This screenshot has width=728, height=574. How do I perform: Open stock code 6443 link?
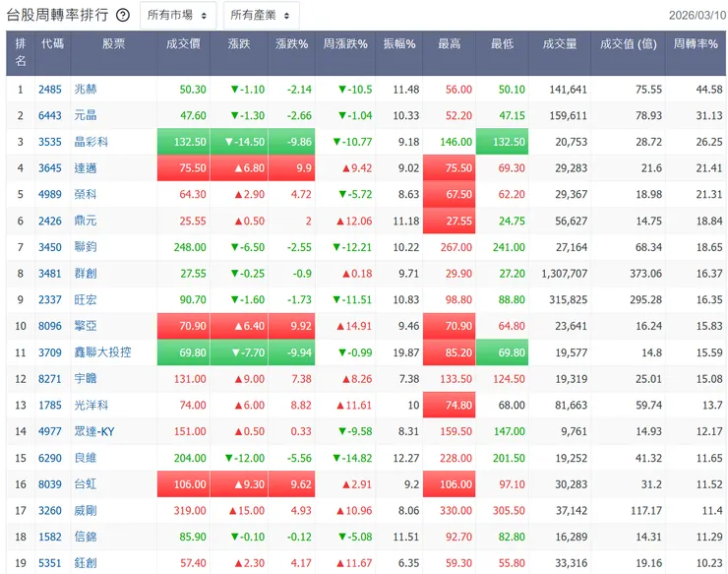[x=49, y=115]
